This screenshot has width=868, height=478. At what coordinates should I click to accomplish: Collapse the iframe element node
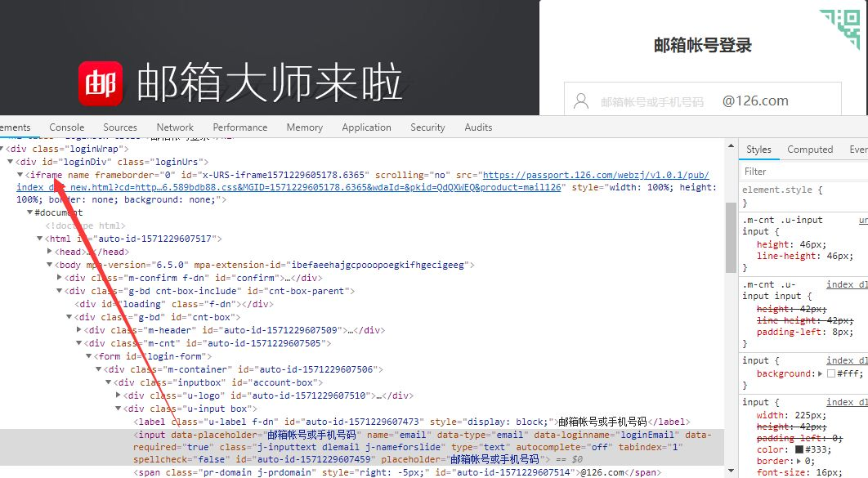point(20,175)
